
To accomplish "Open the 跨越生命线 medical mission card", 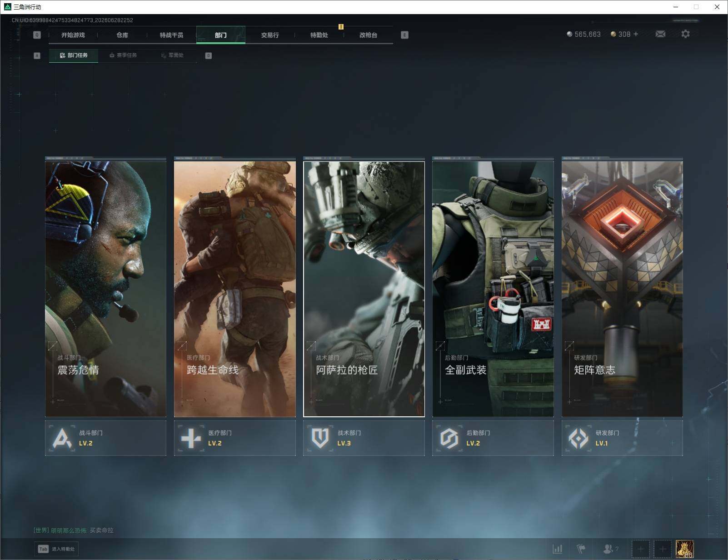I will [234, 289].
